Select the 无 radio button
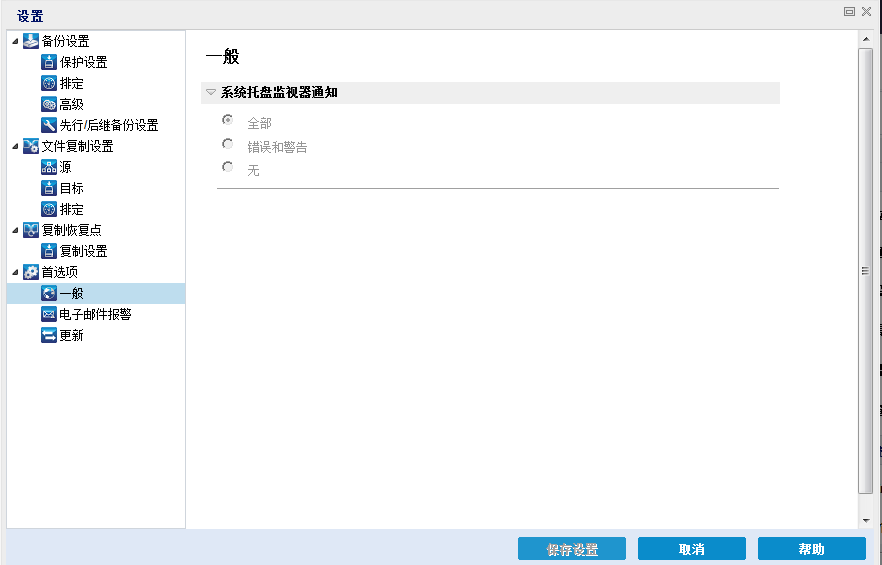Screen dimensions: 882x565 tap(228, 167)
